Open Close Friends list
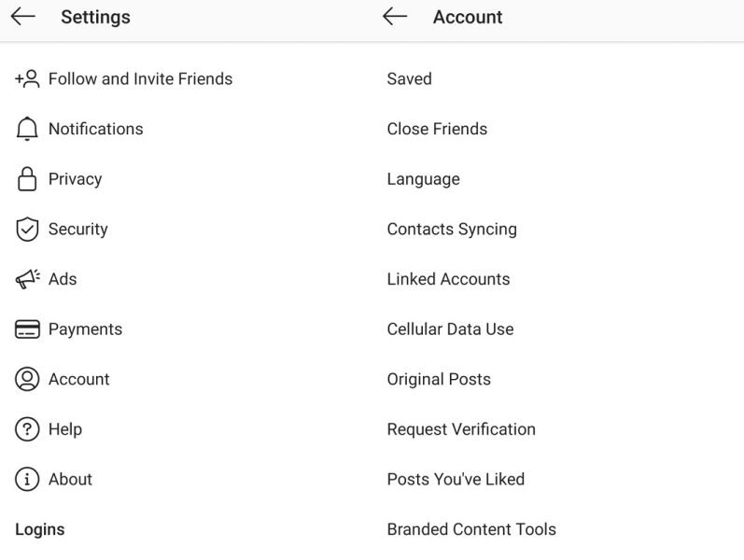The image size is (744, 560). pos(437,130)
